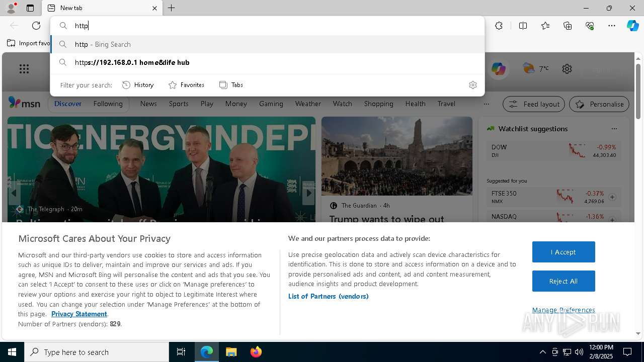Open the Weather category
Screen dimensions: 644x362
[308, 104]
